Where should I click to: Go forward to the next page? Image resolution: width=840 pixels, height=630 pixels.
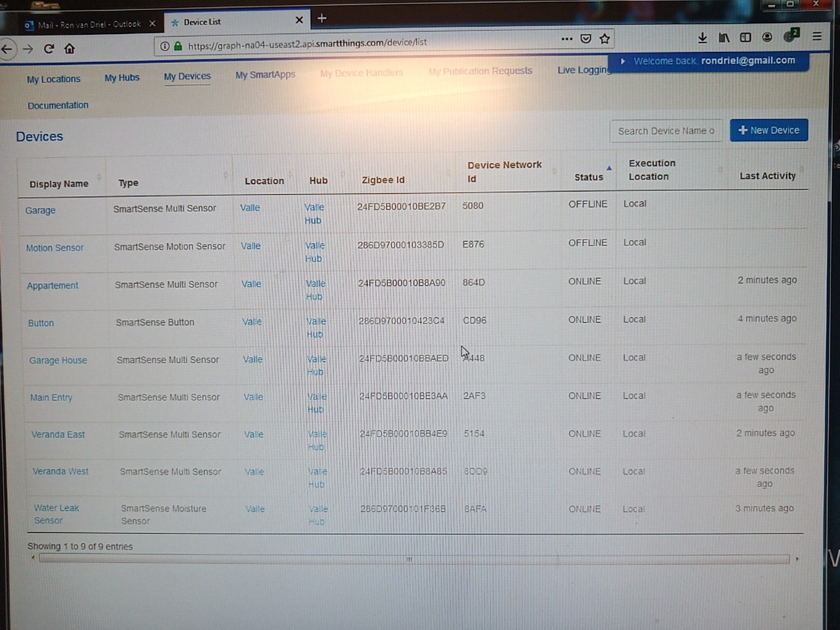tap(28, 49)
